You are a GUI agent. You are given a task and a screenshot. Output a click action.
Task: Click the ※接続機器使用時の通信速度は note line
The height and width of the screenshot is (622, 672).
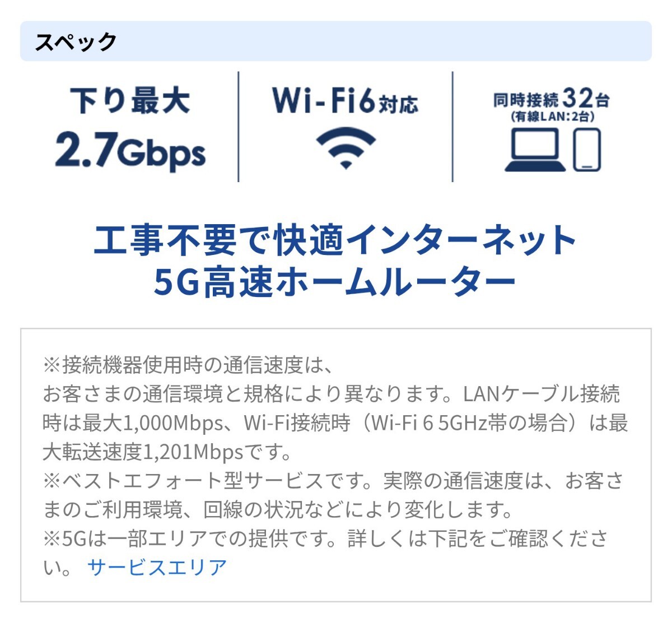(188, 365)
